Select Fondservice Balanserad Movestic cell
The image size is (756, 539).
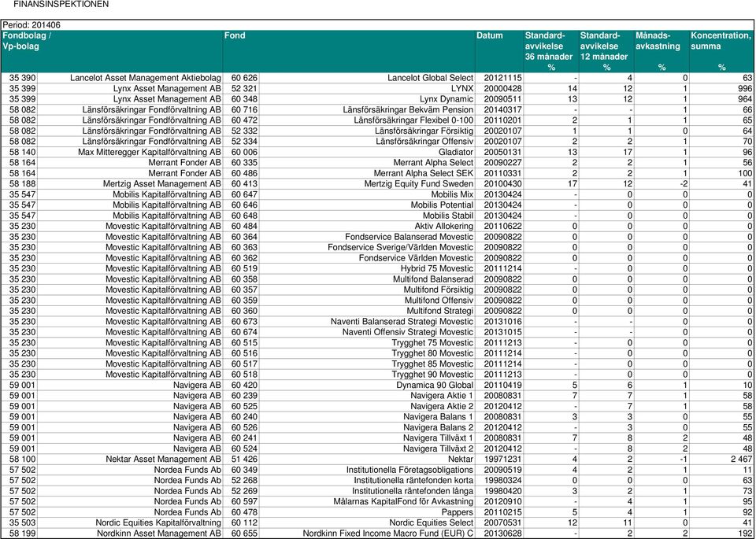click(x=366, y=237)
